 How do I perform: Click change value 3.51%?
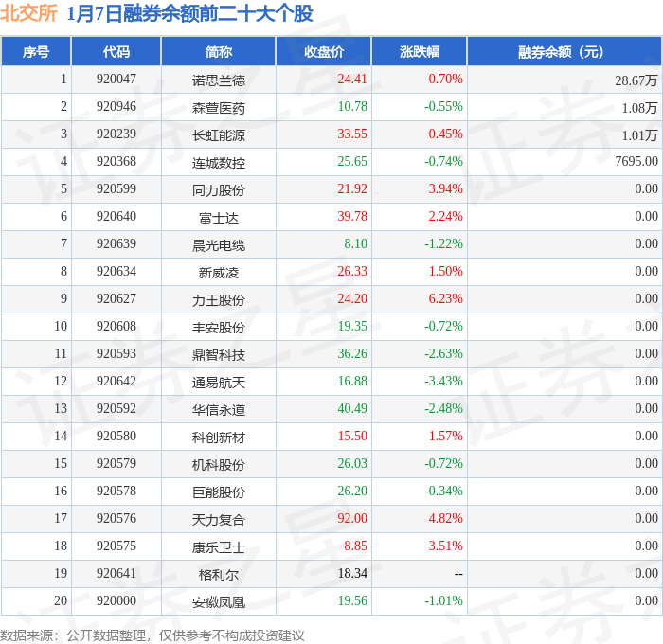446,546
